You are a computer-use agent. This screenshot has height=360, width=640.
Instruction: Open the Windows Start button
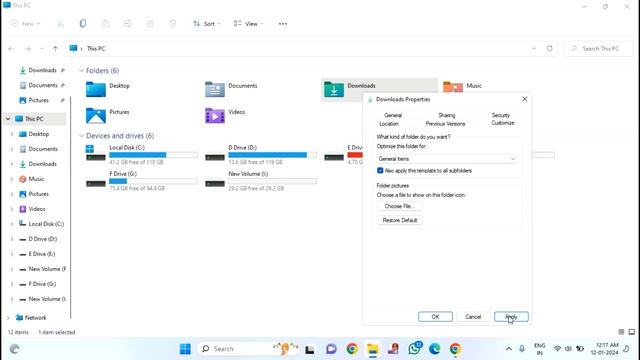[185, 349]
